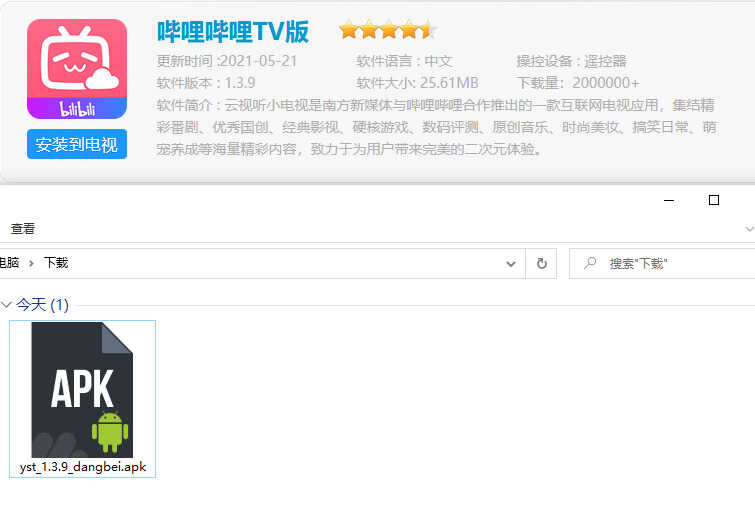
Task: Minimize the File Explorer window
Action: [x=668, y=200]
